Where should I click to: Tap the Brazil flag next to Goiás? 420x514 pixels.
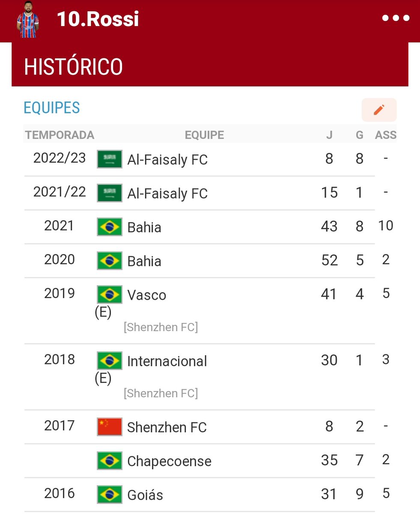110,495
